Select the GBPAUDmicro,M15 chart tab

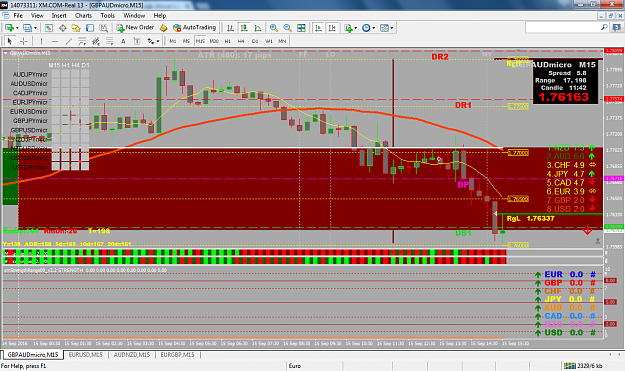33,355
